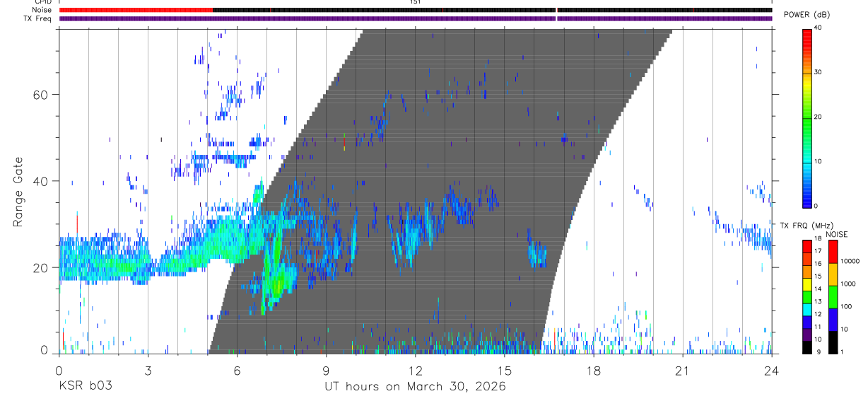The width and height of the screenshot is (868, 401).
Task: Click the 30 tick on power colorbar
Action: [818, 72]
